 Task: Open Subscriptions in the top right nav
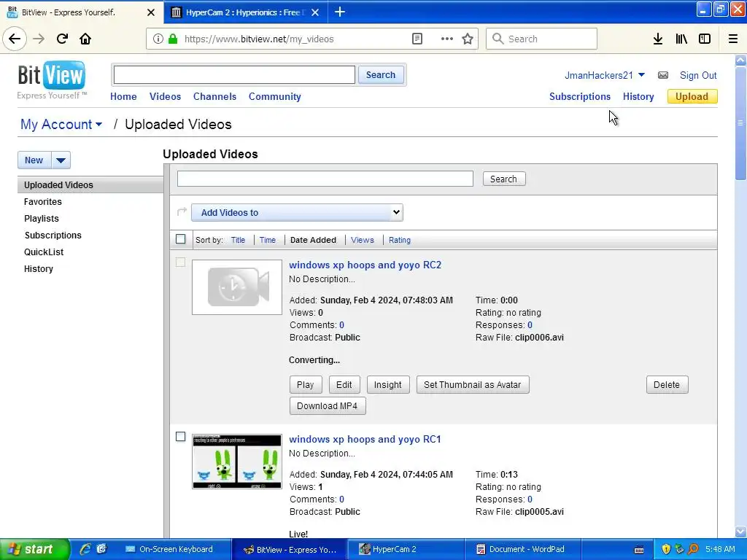(x=580, y=97)
